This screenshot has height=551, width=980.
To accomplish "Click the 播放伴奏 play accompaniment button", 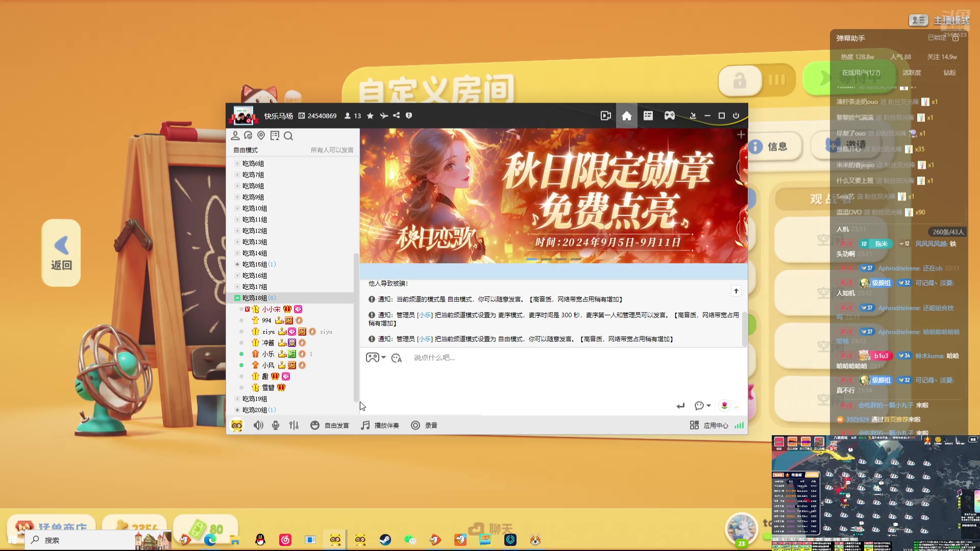I will (x=380, y=425).
